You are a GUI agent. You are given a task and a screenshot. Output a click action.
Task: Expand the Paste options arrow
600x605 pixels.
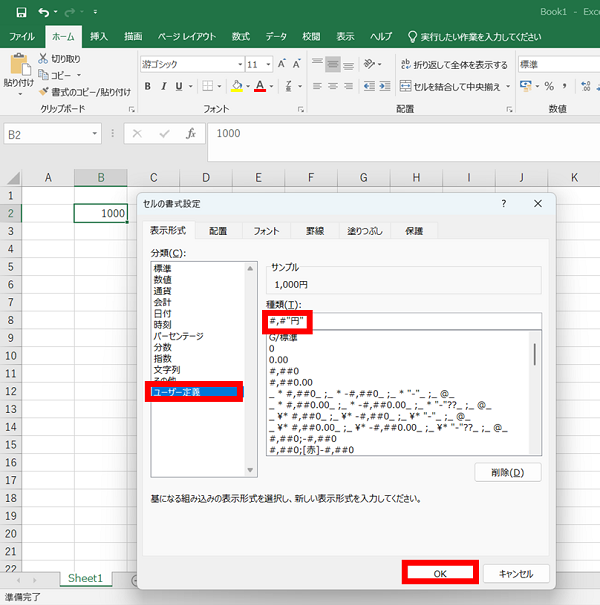click(20, 94)
